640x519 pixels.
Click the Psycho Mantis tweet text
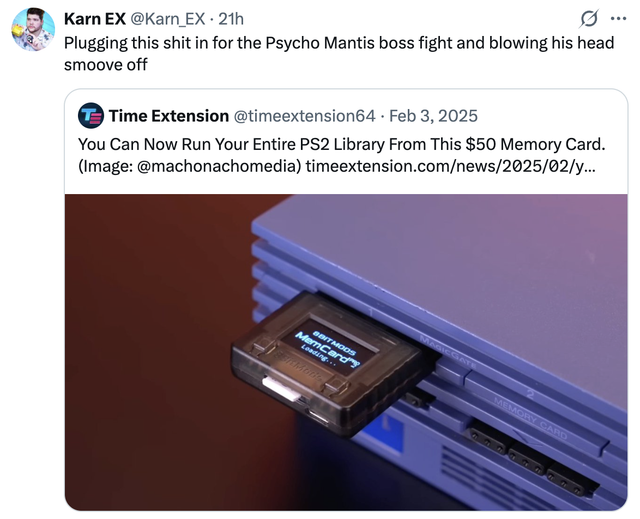click(339, 53)
